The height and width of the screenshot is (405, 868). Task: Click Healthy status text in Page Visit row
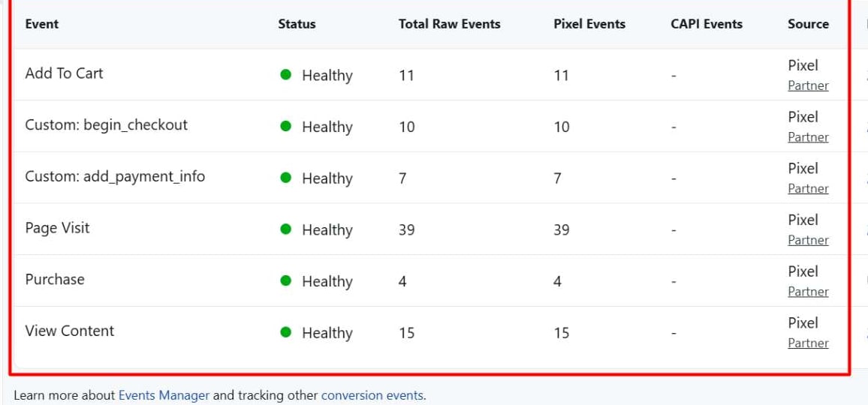tap(327, 230)
